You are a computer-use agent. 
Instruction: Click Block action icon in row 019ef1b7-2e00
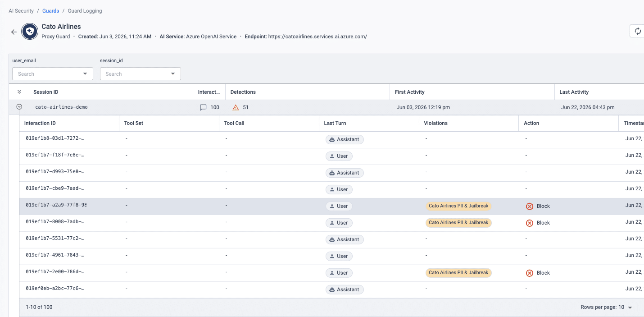(x=530, y=273)
